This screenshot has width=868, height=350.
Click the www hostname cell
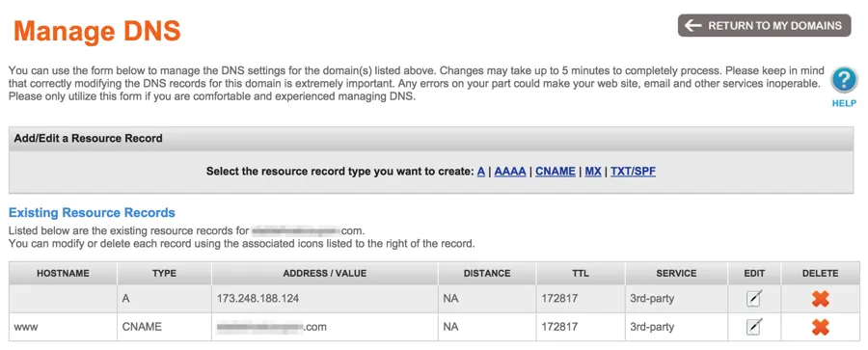[63, 327]
